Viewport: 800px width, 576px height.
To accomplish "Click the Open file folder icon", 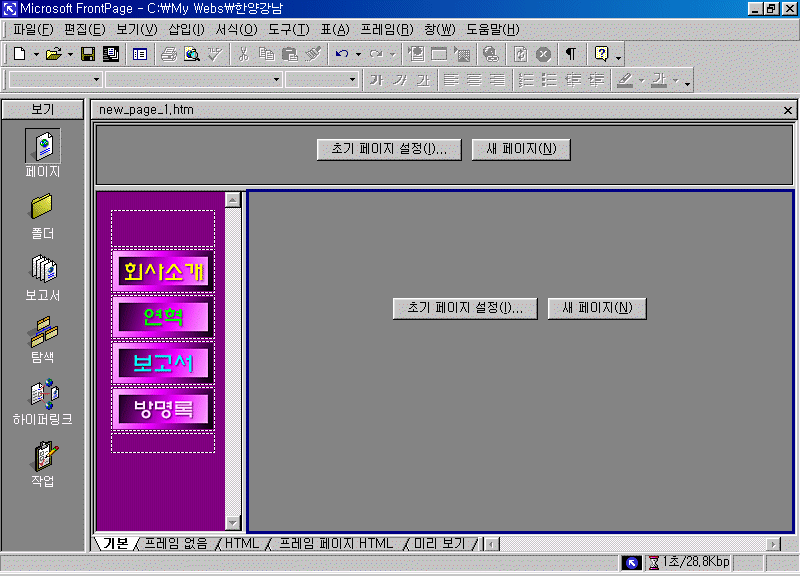I will point(54,54).
